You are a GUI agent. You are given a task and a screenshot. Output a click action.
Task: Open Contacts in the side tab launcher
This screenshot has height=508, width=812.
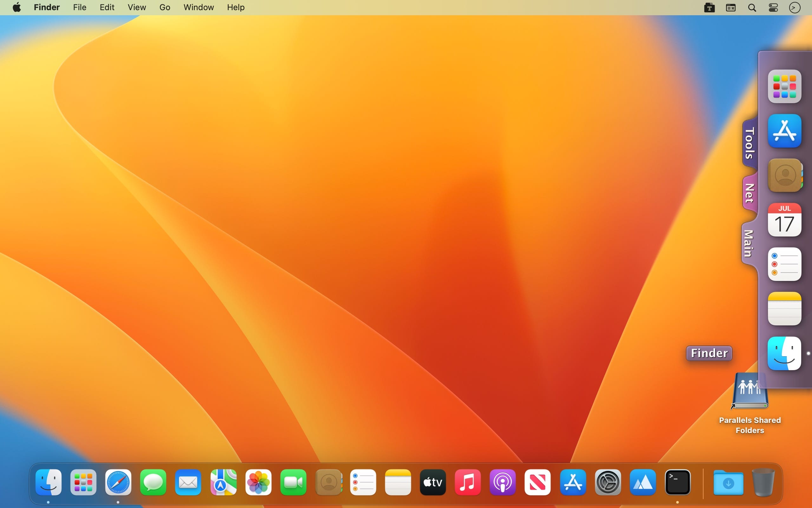point(784,175)
